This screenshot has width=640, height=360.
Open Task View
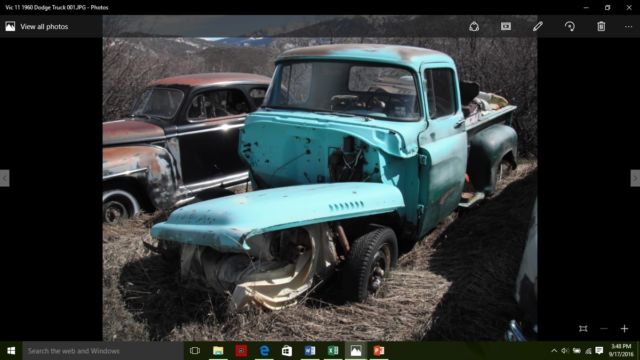click(x=195, y=351)
